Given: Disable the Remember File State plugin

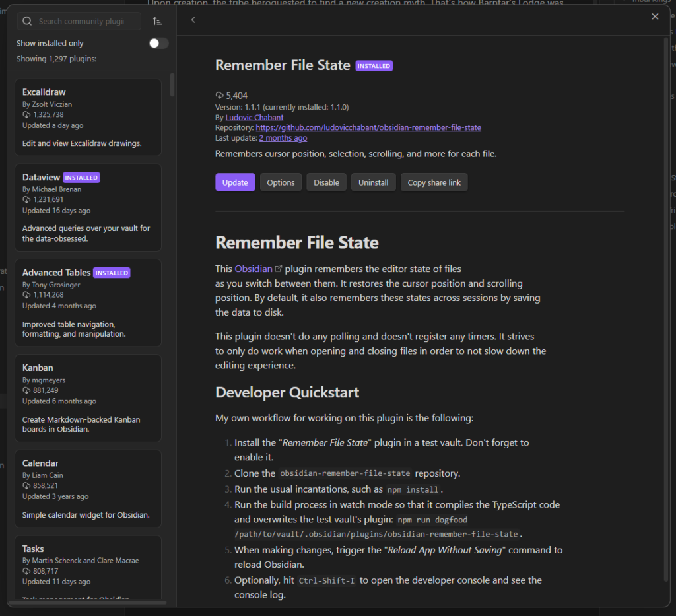Looking at the screenshot, I should coord(326,182).
